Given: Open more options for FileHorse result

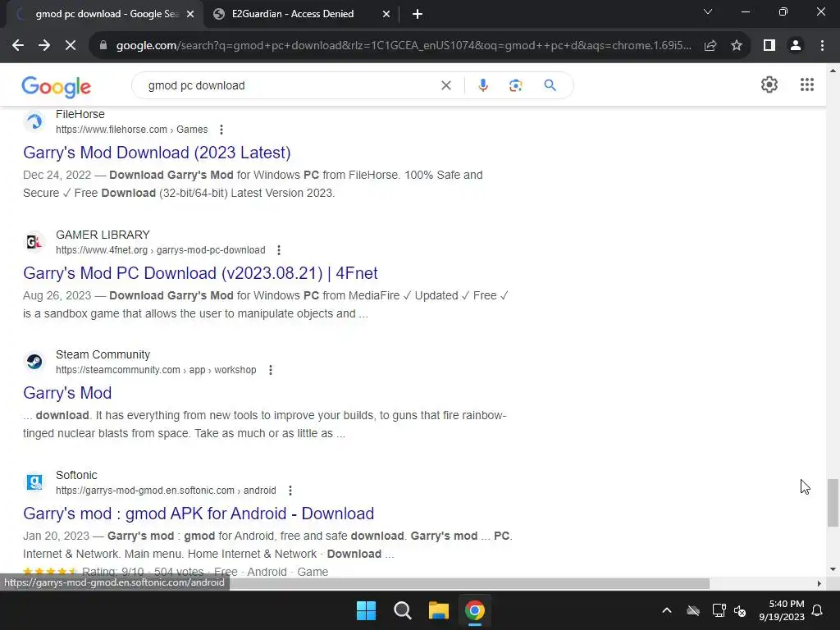Looking at the screenshot, I should [x=221, y=130].
